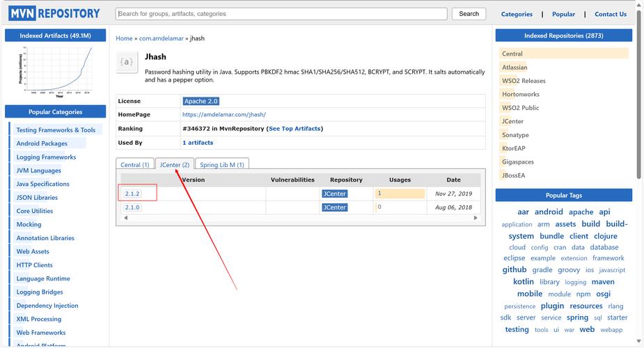Image resolution: width=644 pixels, height=348 pixels.
Task: Click the jhash artifact placeholder icon
Action: tap(127, 62)
